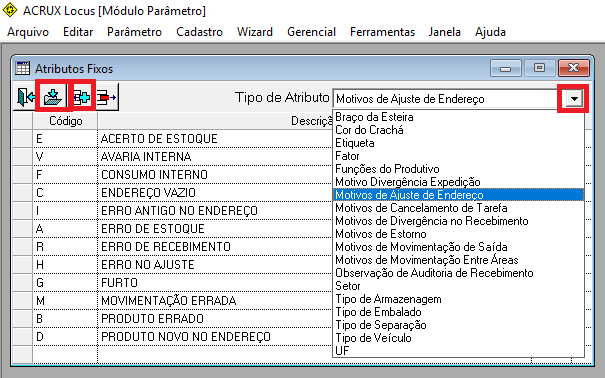Viewport: 605px width, 378px height.
Task: Pick Tipo de Embalado option
Action: coord(458,312)
